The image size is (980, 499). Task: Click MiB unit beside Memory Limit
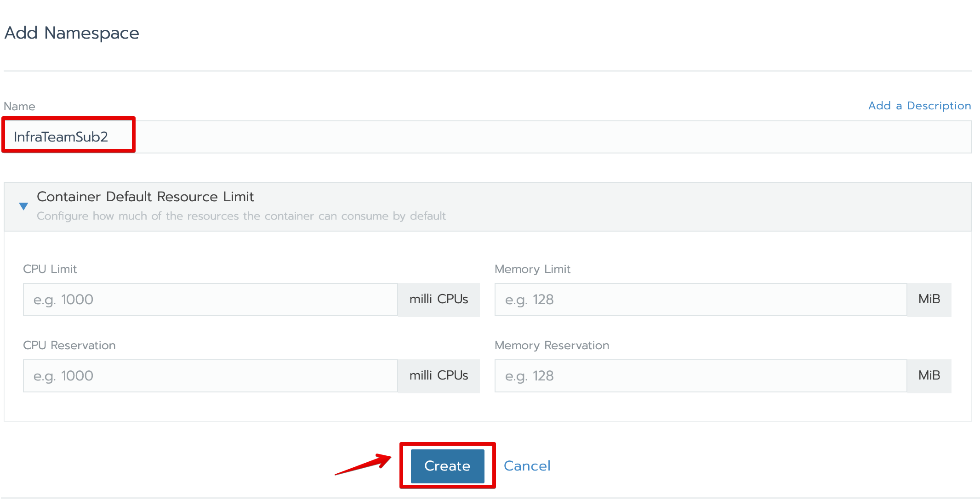(x=929, y=300)
